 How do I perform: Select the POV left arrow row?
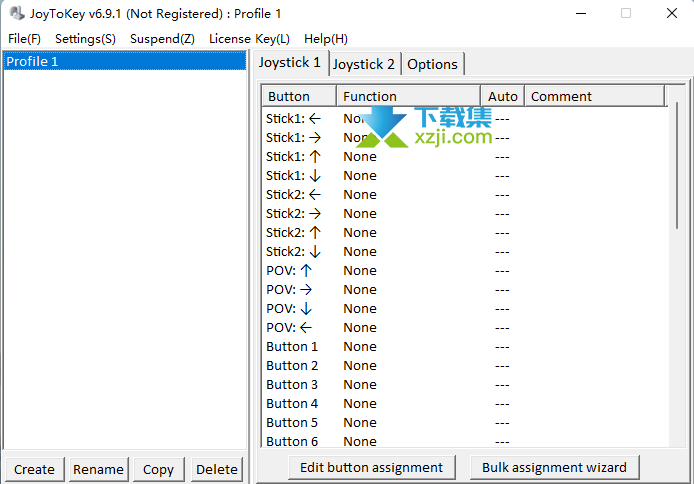463,328
